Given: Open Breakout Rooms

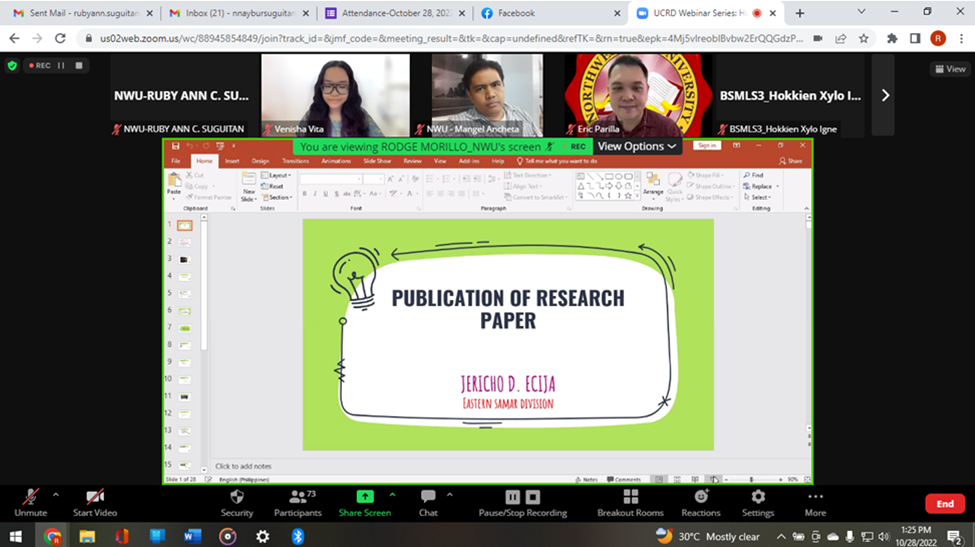Looking at the screenshot, I should click(x=630, y=497).
